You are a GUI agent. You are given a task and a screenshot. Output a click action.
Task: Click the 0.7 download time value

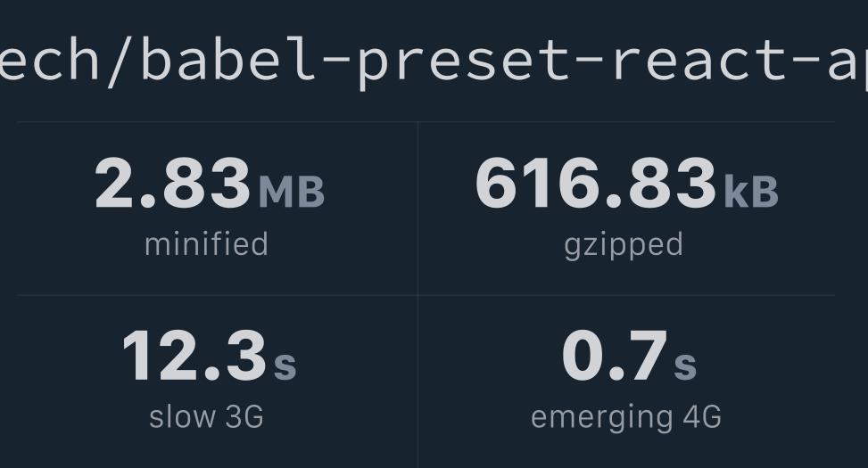click(x=614, y=356)
